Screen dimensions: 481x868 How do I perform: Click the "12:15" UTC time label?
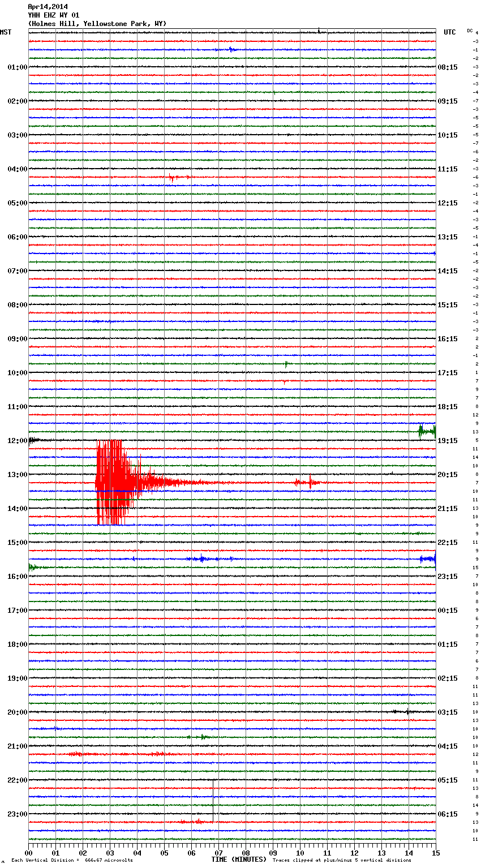(448, 203)
